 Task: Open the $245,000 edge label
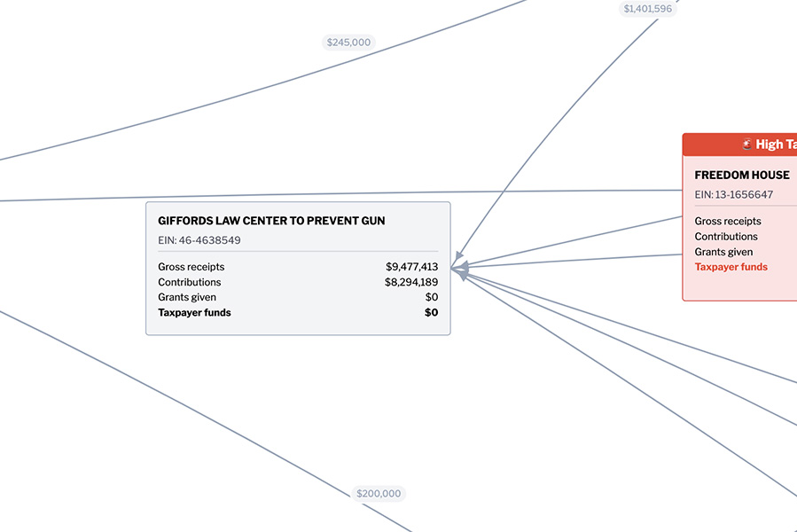pyautogui.click(x=348, y=42)
